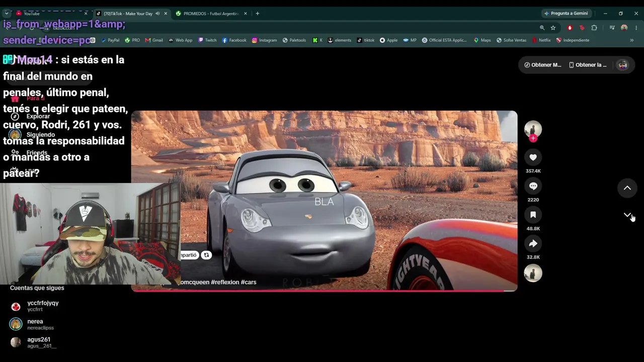
Task: Open the Web App bookmark
Action: (x=180, y=40)
